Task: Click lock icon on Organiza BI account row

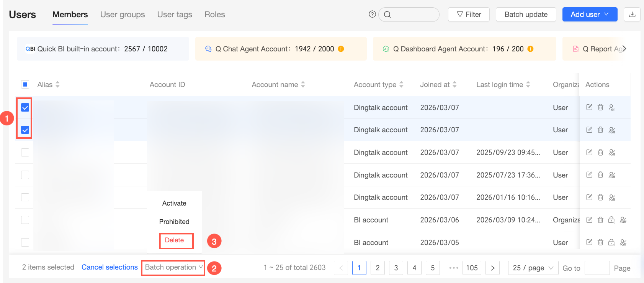Action: click(611, 220)
